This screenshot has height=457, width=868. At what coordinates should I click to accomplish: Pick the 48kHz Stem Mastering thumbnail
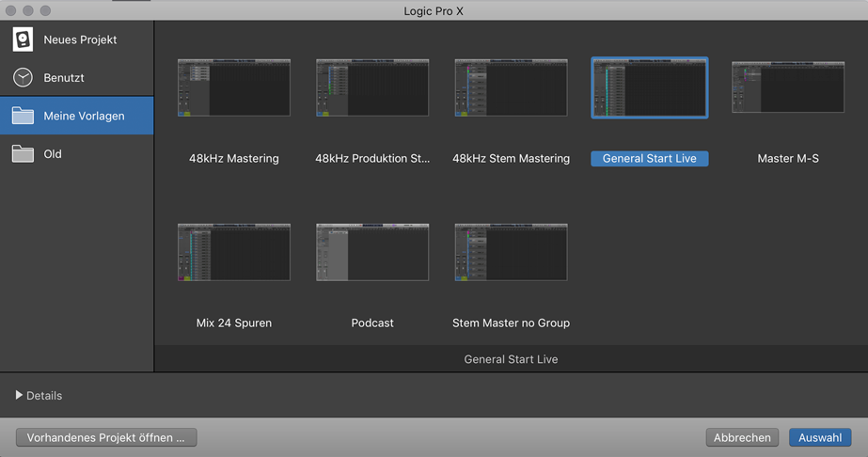511,87
